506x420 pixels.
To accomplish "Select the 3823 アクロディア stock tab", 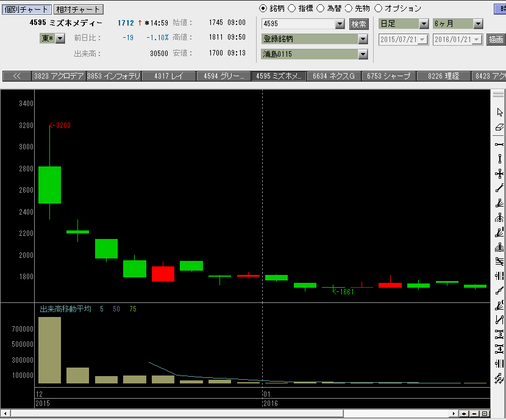I will click(x=59, y=76).
